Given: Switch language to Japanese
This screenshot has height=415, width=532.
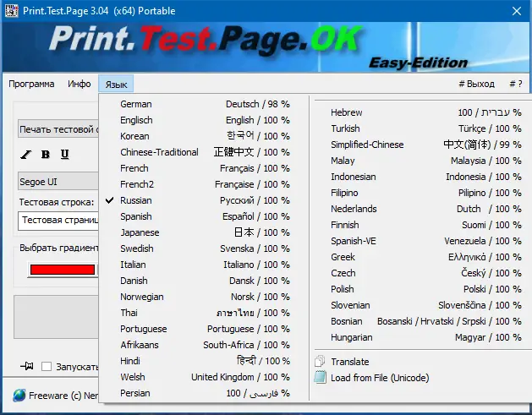Looking at the screenshot, I should (205, 232).
